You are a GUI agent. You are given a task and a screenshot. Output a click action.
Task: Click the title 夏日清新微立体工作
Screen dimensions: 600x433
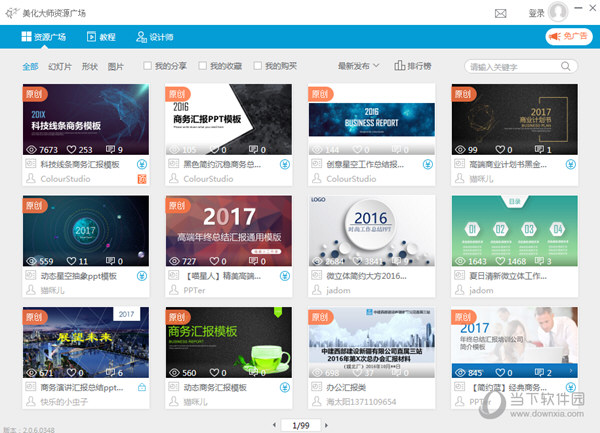(x=508, y=276)
